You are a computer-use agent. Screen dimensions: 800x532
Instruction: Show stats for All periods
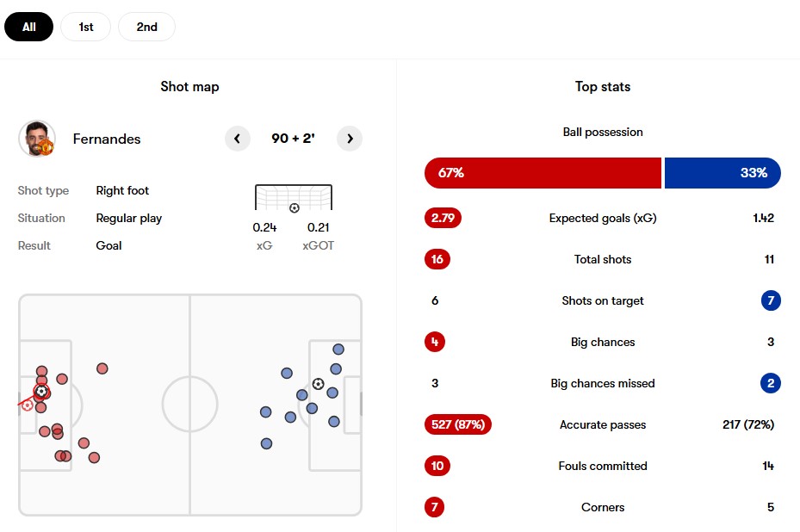click(29, 27)
